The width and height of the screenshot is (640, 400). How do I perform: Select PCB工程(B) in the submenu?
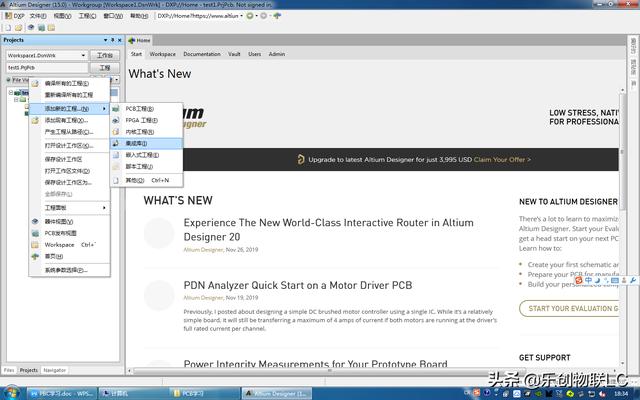point(147,109)
